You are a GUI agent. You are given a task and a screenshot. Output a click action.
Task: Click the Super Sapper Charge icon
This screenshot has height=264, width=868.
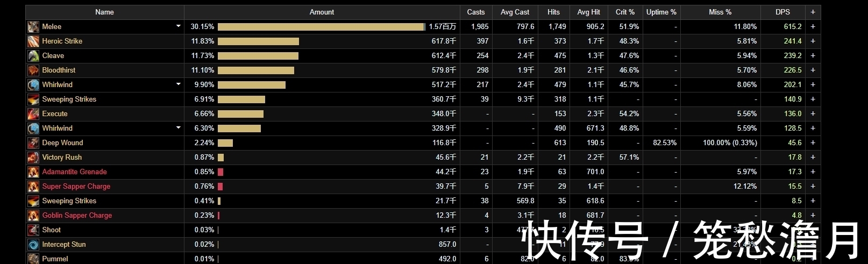[33, 186]
